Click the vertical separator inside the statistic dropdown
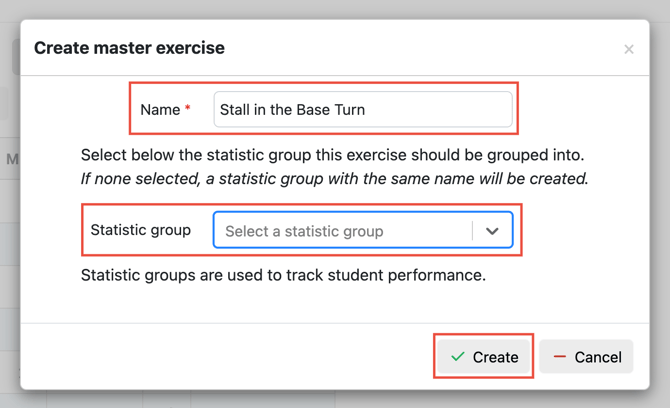670x408 pixels. pos(473,231)
